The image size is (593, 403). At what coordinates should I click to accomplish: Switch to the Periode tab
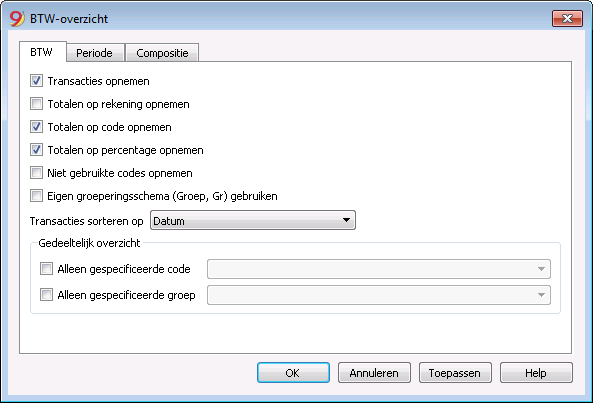[94, 53]
